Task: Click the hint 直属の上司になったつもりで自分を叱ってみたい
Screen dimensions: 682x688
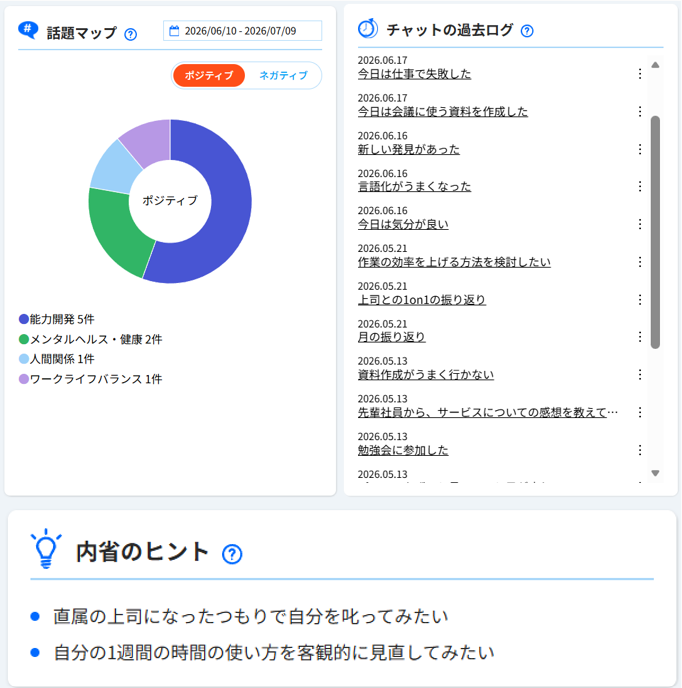Action: (x=251, y=616)
